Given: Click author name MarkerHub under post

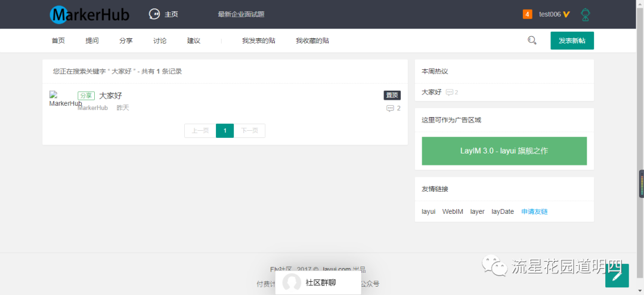Looking at the screenshot, I should 93,108.
